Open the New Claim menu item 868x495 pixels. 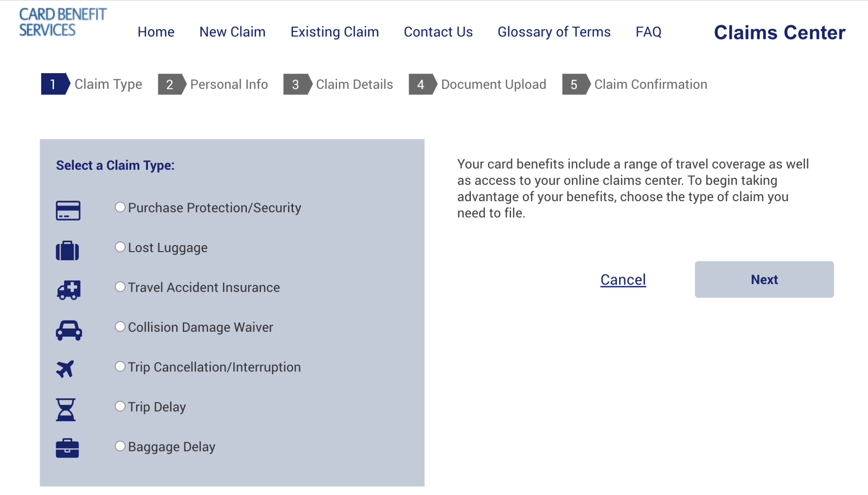point(232,32)
